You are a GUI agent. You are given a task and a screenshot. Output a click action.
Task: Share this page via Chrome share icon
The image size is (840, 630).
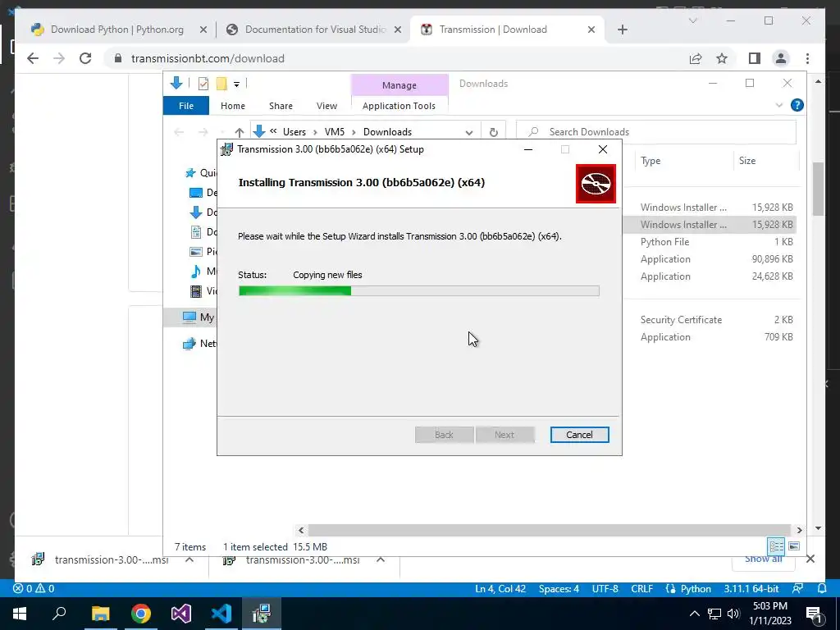pos(696,58)
